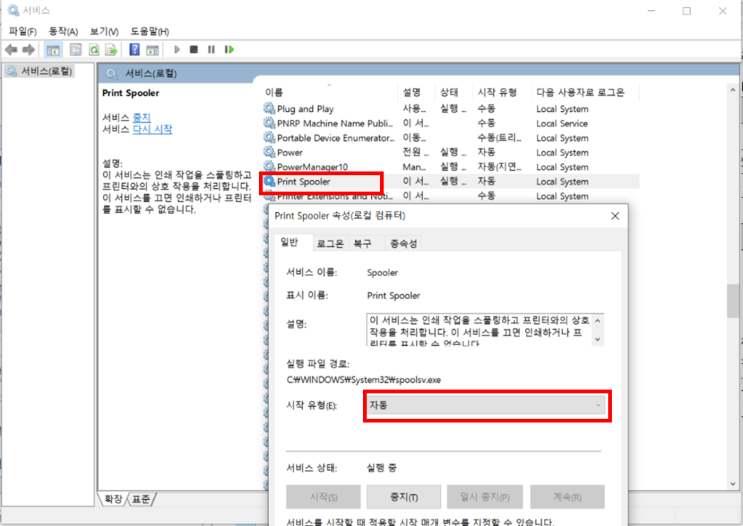
Task: Click the 다시 시작 restart link
Action: [x=153, y=129]
